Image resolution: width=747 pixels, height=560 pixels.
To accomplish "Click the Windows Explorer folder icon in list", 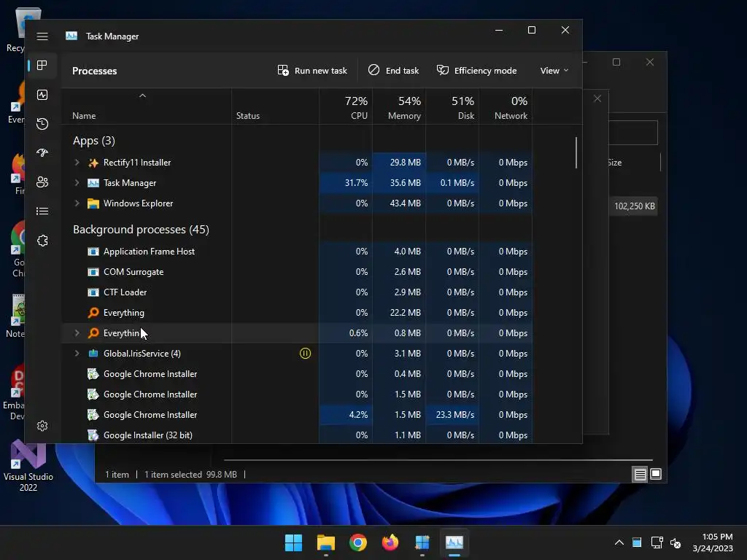I will (x=93, y=203).
